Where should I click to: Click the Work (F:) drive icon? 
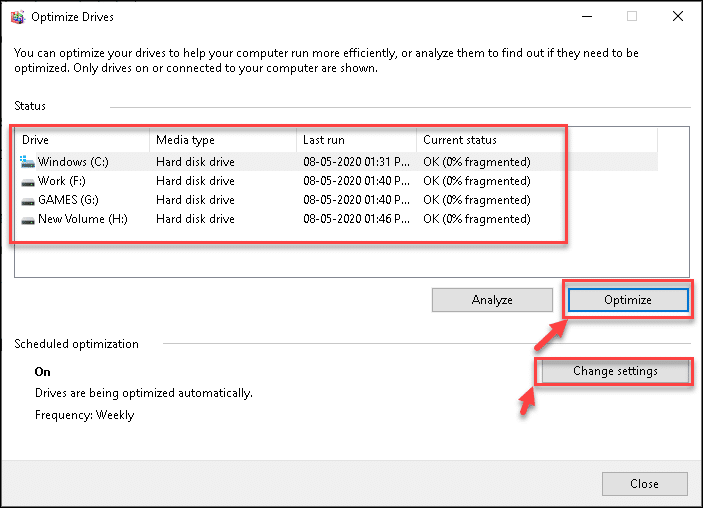(28, 182)
